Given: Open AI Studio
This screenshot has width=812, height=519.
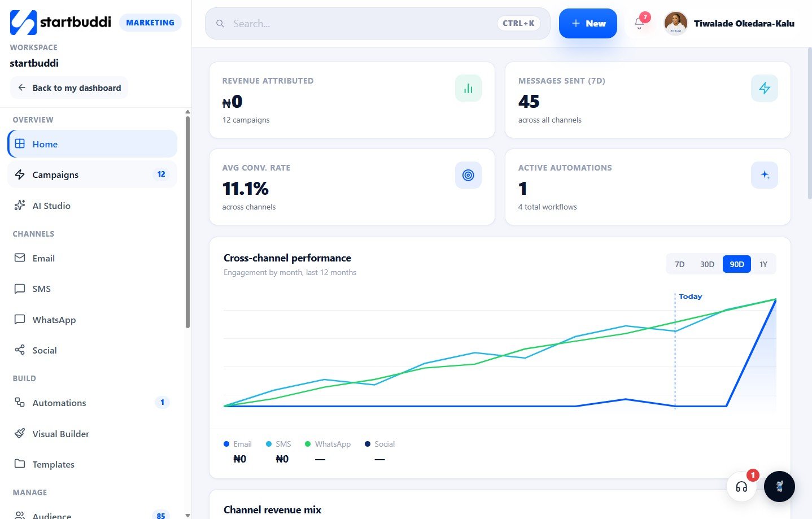Looking at the screenshot, I should click(x=93, y=206).
